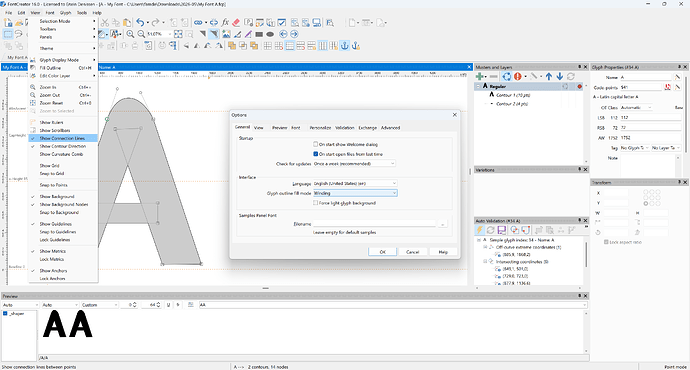
Task: Click OK in the Options dialog
Action: click(382, 252)
